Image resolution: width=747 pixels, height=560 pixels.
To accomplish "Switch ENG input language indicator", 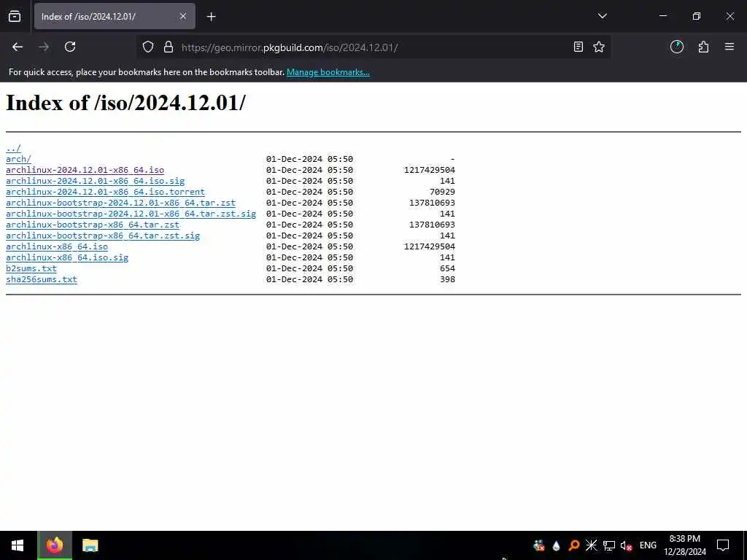I will tap(648, 545).
